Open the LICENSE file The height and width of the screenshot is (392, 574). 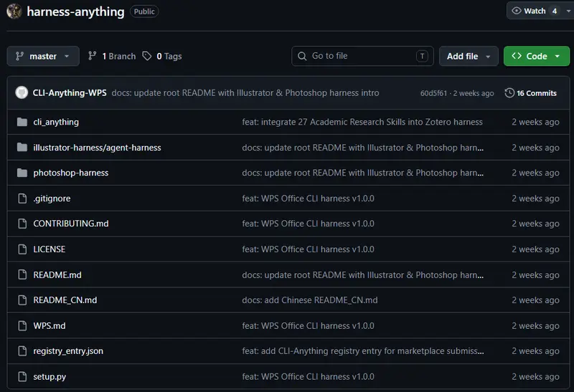(x=50, y=249)
